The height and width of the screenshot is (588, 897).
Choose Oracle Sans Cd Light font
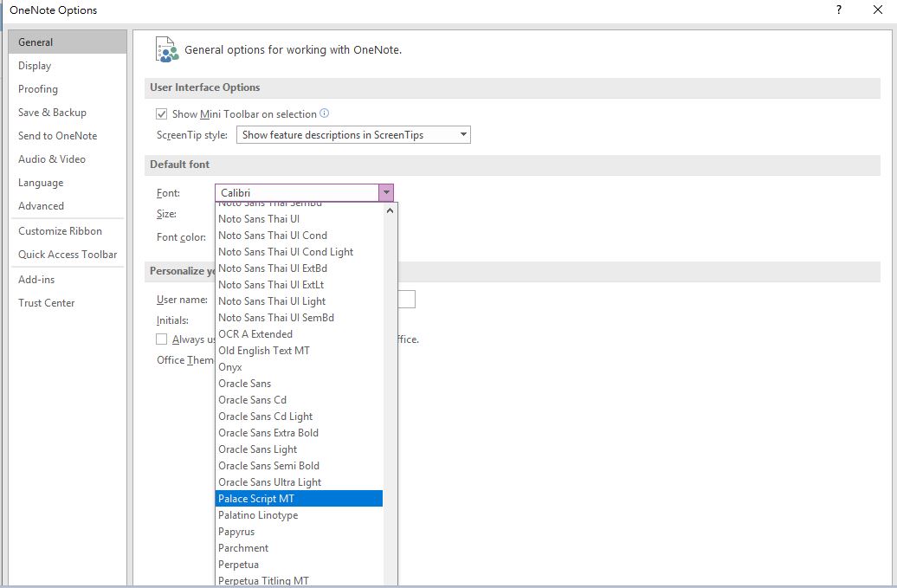click(x=300, y=417)
